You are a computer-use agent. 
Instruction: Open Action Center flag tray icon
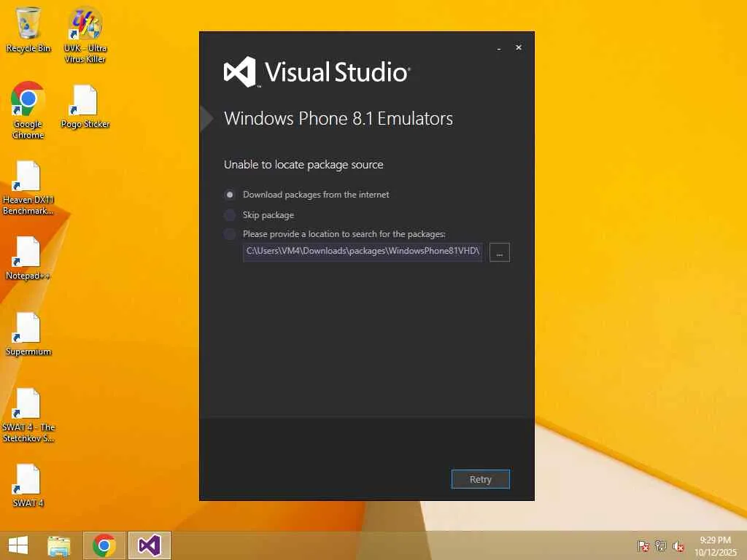tap(643, 545)
